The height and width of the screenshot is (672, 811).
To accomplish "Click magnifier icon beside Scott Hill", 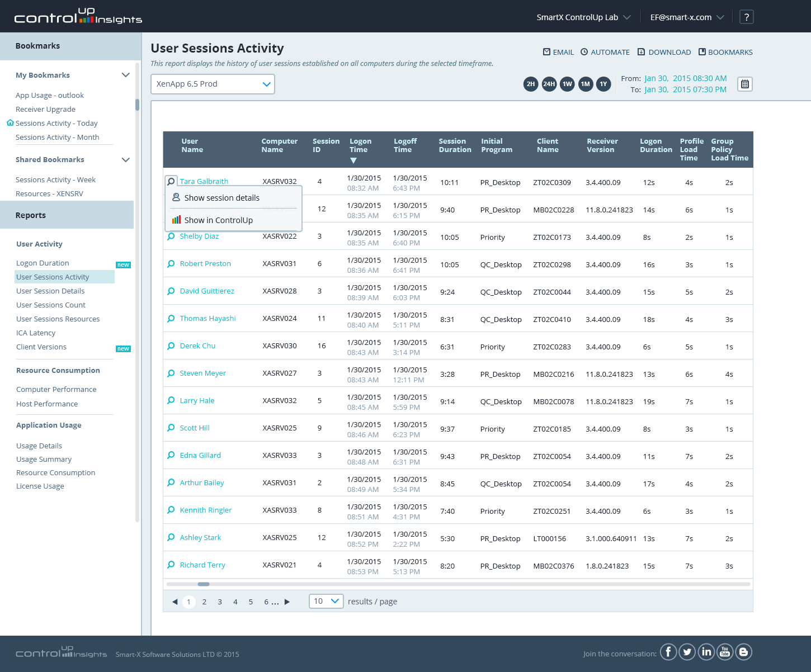I will pos(171,428).
